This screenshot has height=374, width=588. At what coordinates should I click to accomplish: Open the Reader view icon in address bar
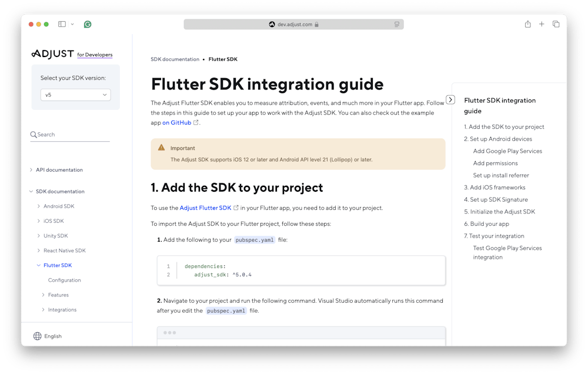[397, 24]
